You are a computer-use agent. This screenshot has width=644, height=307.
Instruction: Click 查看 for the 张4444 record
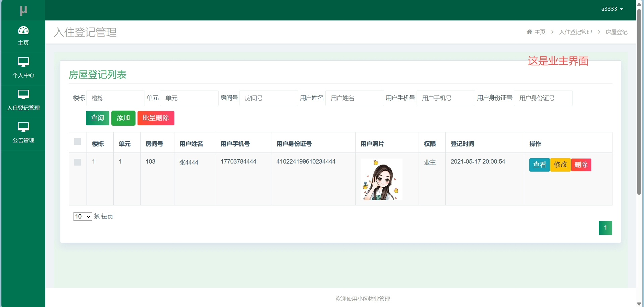[540, 165]
